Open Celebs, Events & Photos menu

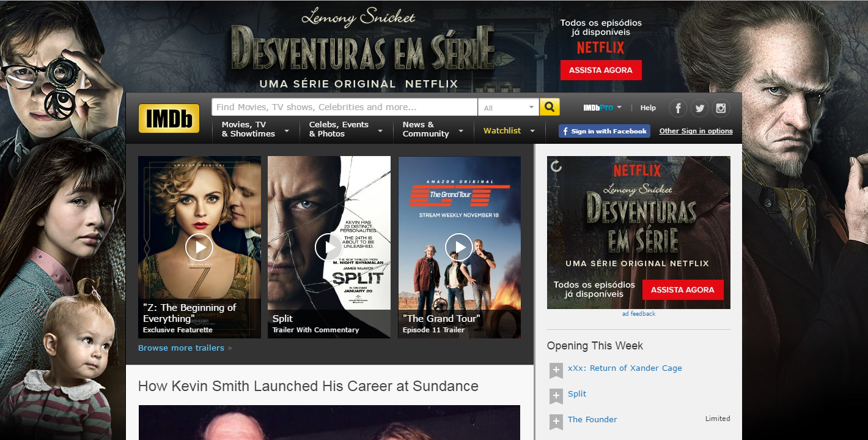[x=346, y=129]
